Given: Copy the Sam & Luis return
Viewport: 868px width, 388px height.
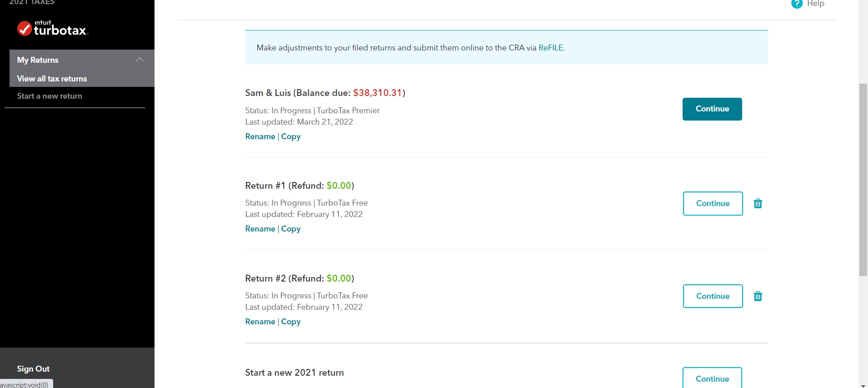Looking at the screenshot, I should (291, 136).
